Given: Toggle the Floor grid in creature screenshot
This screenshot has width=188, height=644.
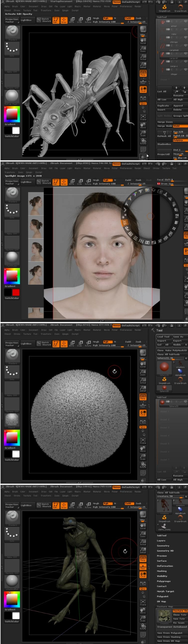Looking at the screenshot, I should (x=143, y=567).
